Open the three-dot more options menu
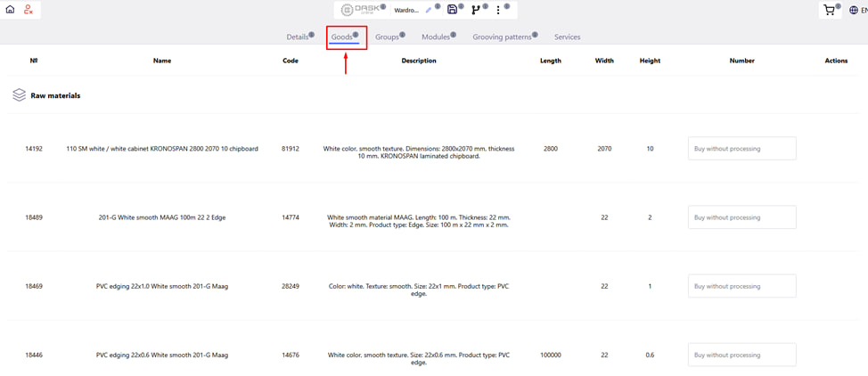The width and height of the screenshot is (868, 376). [498, 11]
